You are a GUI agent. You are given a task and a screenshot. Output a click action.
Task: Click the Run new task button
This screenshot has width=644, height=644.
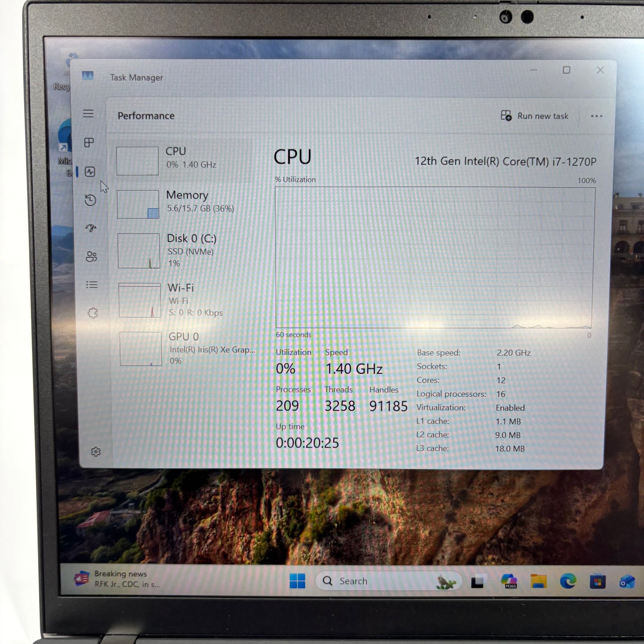coord(535,116)
